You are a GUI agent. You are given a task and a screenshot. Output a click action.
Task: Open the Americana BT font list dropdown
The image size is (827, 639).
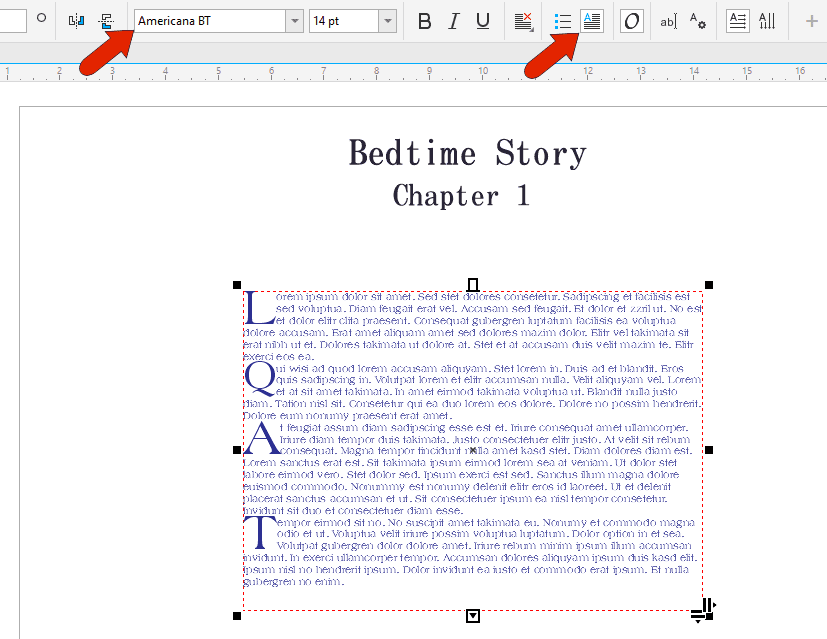pos(293,20)
